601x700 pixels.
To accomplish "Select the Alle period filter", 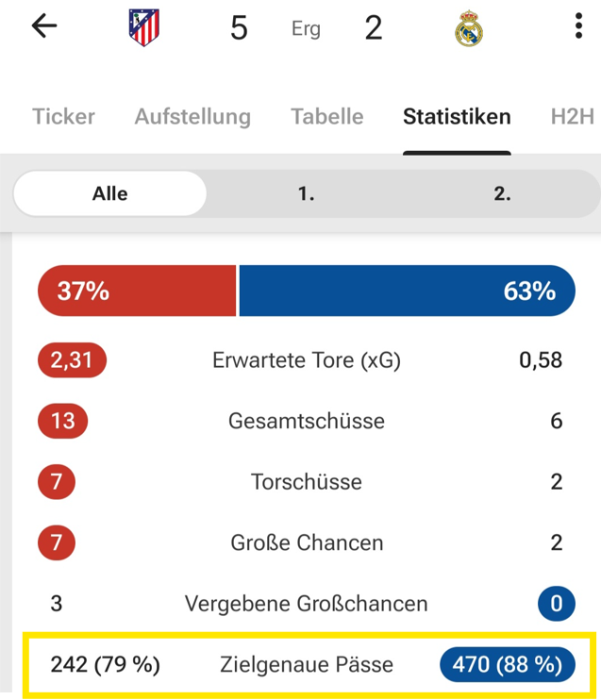I will pos(110,193).
